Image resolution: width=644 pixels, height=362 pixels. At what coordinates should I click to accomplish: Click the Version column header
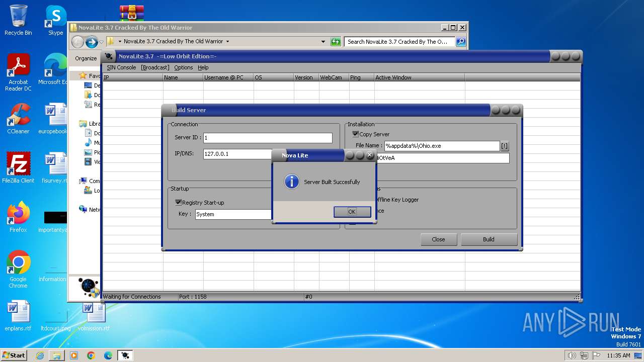click(x=306, y=77)
